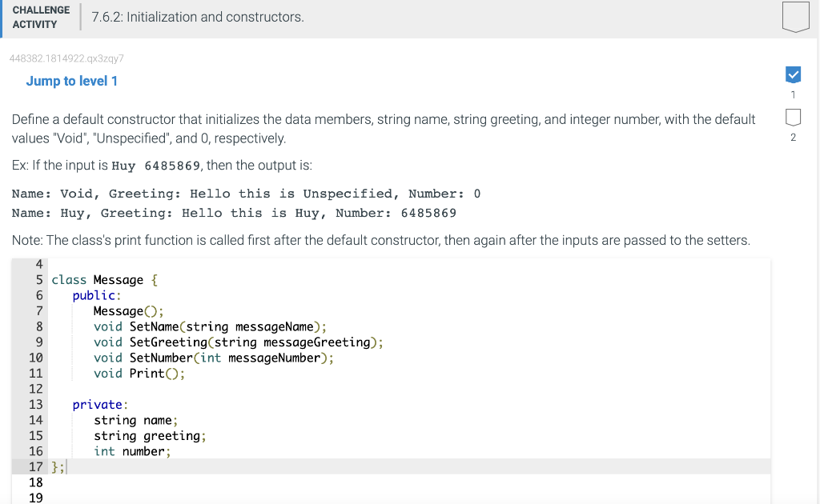820x504 pixels.
Task: Select the "public:" access specifier
Action: (96, 295)
